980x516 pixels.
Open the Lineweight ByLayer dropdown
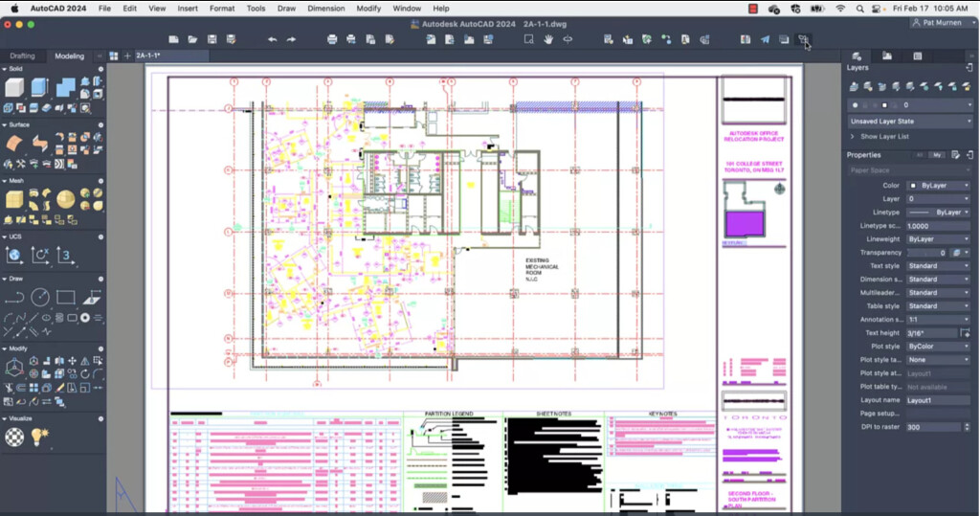point(938,239)
